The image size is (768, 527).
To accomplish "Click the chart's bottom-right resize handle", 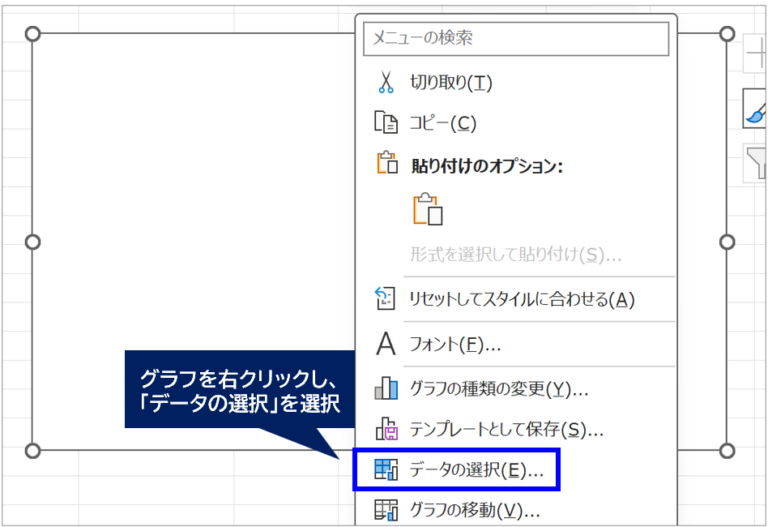I will tap(727, 451).
